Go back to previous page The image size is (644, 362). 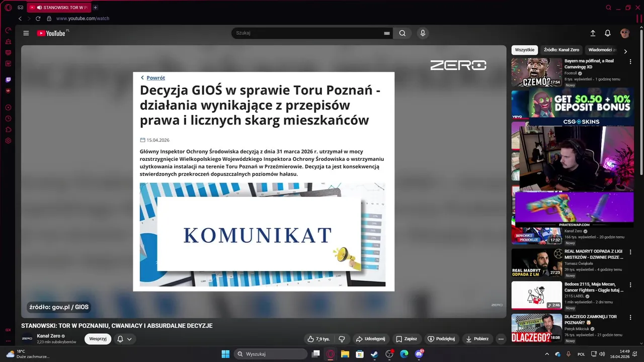pos(20,19)
